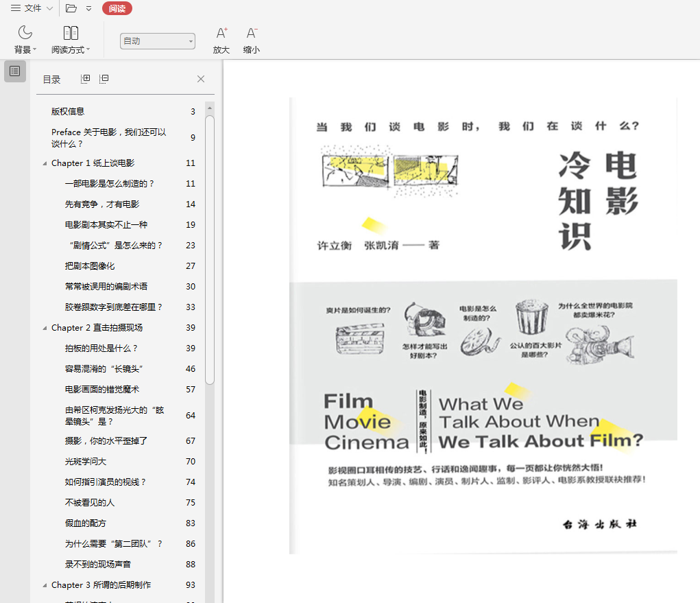Open 容易混淆的"长镜头" entry
700x603 pixels.
[x=104, y=368]
